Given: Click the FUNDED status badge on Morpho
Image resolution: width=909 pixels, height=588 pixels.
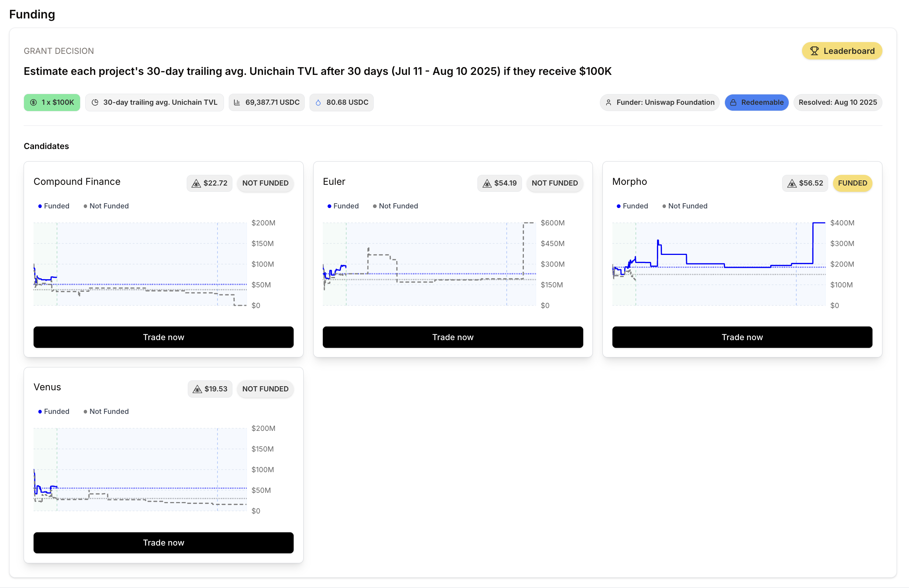Looking at the screenshot, I should click(x=852, y=183).
